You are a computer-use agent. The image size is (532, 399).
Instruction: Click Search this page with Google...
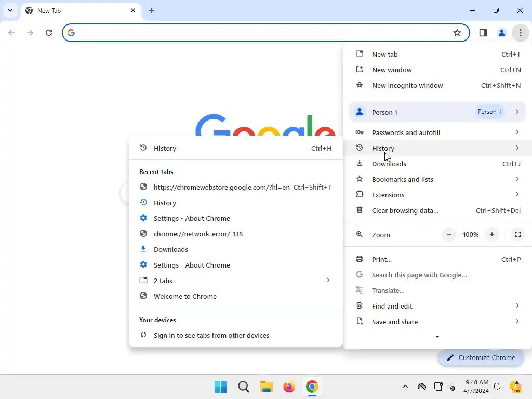437,275
